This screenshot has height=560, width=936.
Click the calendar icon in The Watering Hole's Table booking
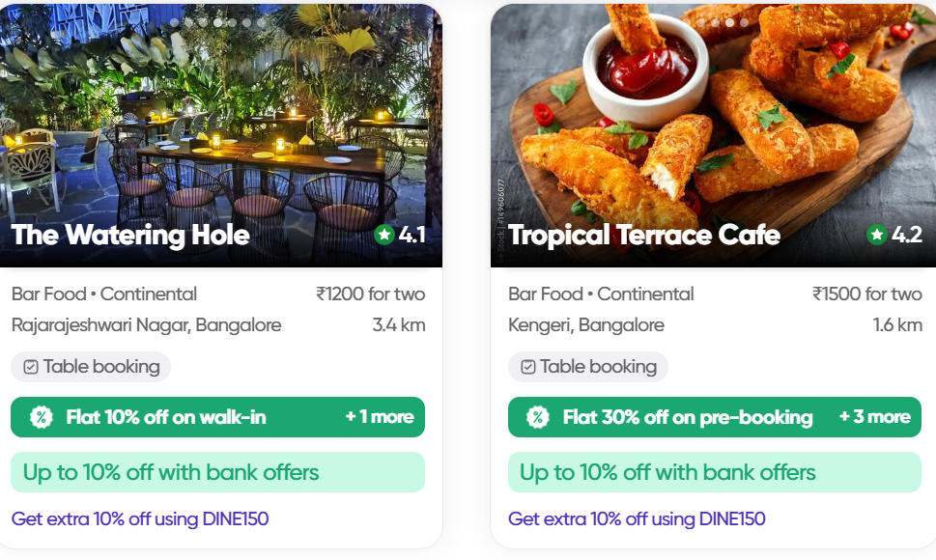click(31, 367)
